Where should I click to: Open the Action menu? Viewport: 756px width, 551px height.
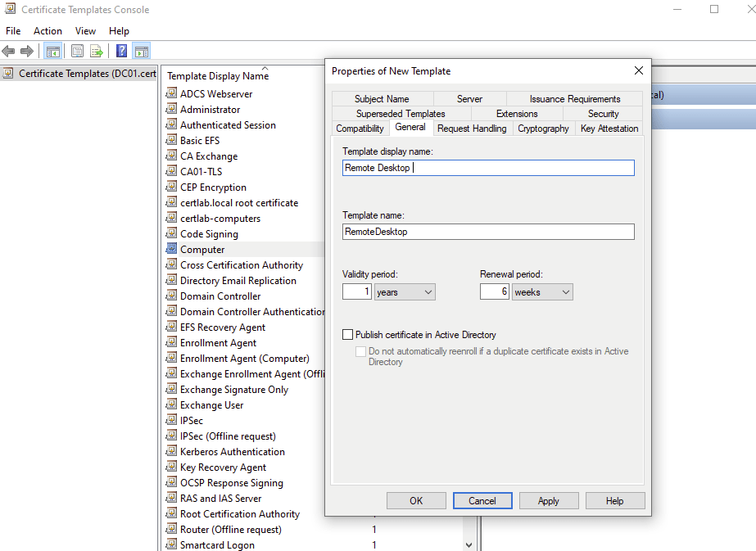[48, 31]
